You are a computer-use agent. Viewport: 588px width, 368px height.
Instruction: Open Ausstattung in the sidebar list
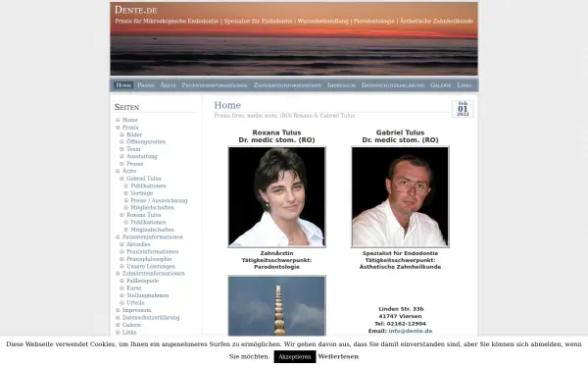(x=142, y=156)
